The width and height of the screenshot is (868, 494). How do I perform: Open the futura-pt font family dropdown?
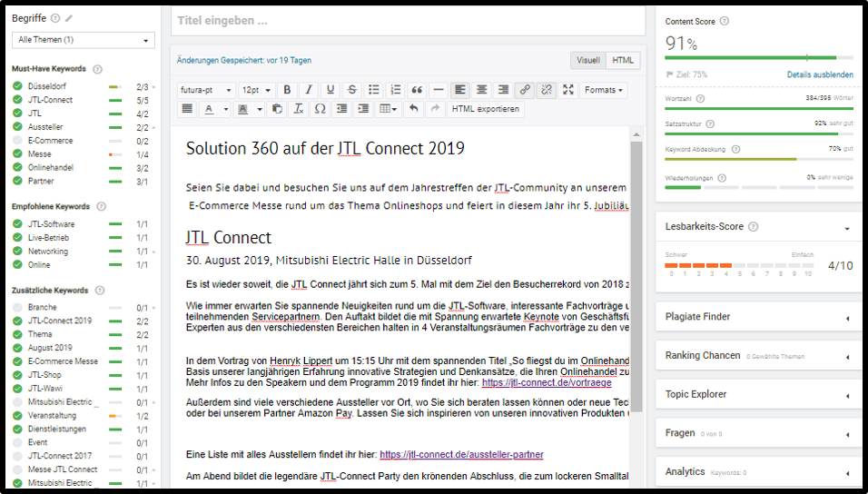point(206,90)
